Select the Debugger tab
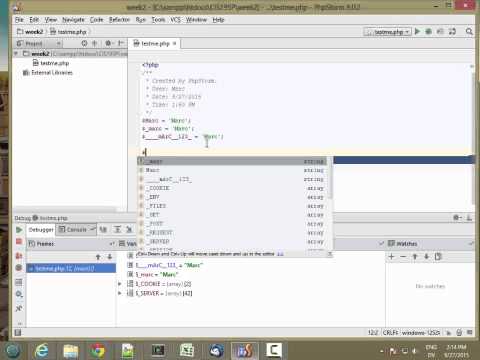The image size is (480, 360). click(41, 230)
